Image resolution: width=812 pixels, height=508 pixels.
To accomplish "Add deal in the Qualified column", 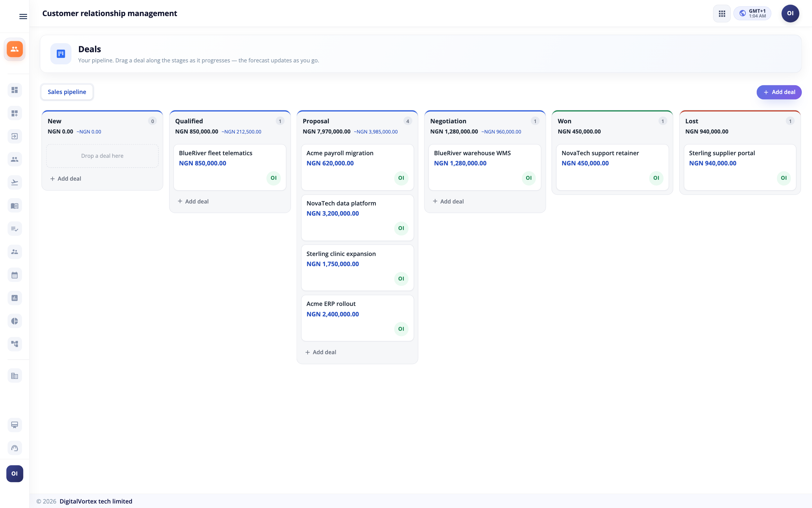I will coord(193,201).
